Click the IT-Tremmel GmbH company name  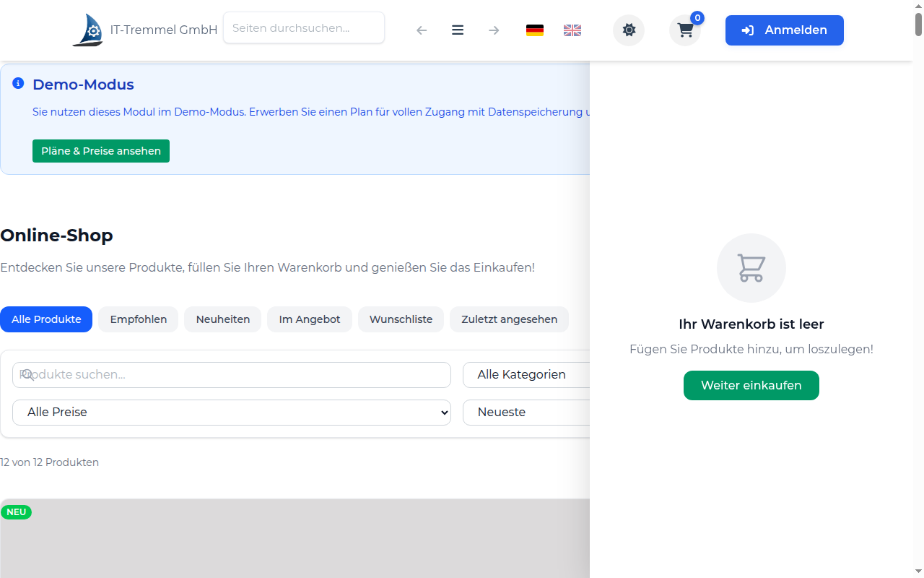tap(164, 30)
